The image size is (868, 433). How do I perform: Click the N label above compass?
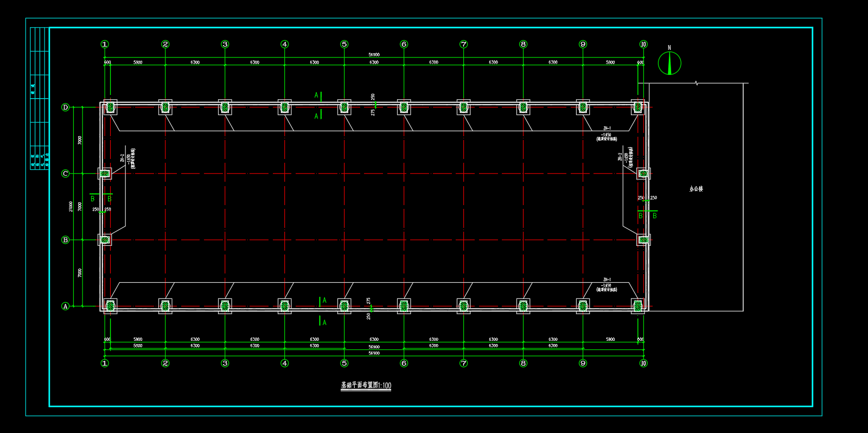[669, 48]
